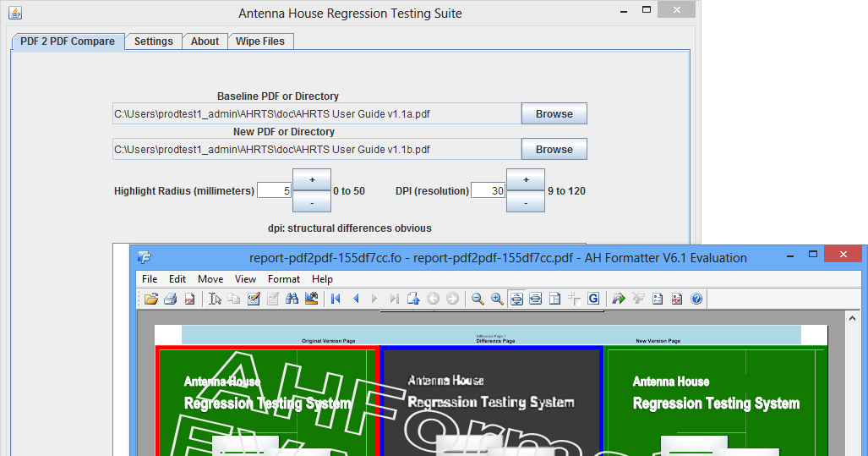Click the greyed-out ruler crosshair icon
This screenshot has height=456, width=868.
[x=574, y=299]
